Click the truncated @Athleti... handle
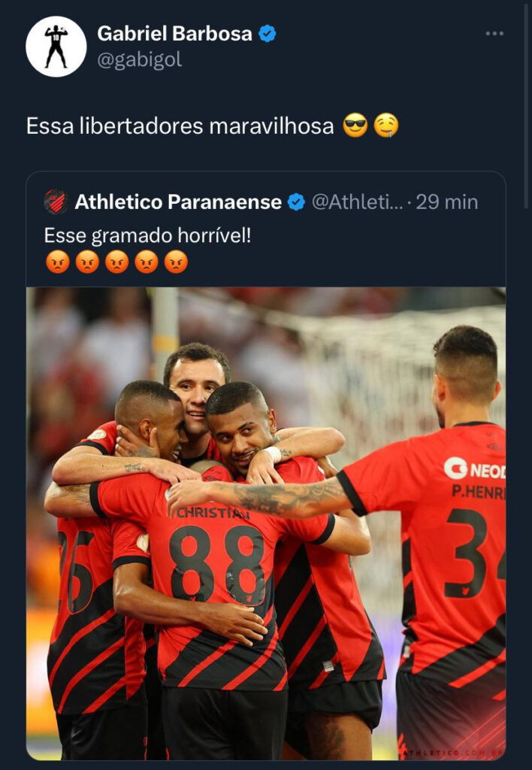 coord(358,202)
